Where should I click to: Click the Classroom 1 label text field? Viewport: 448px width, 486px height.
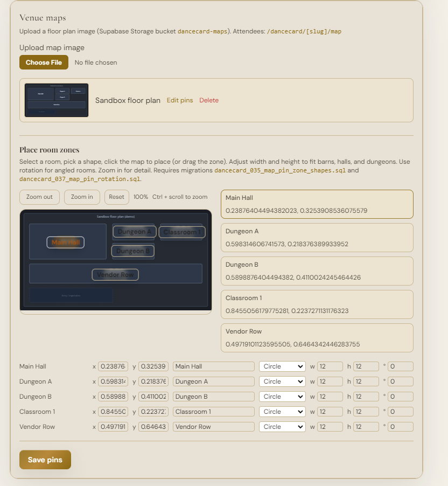pos(214,412)
